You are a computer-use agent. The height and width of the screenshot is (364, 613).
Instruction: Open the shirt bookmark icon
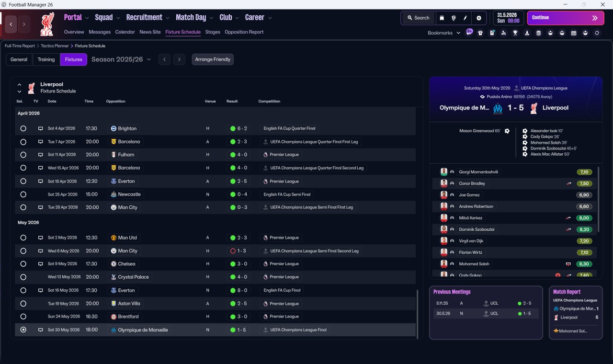tap(480, 33)
